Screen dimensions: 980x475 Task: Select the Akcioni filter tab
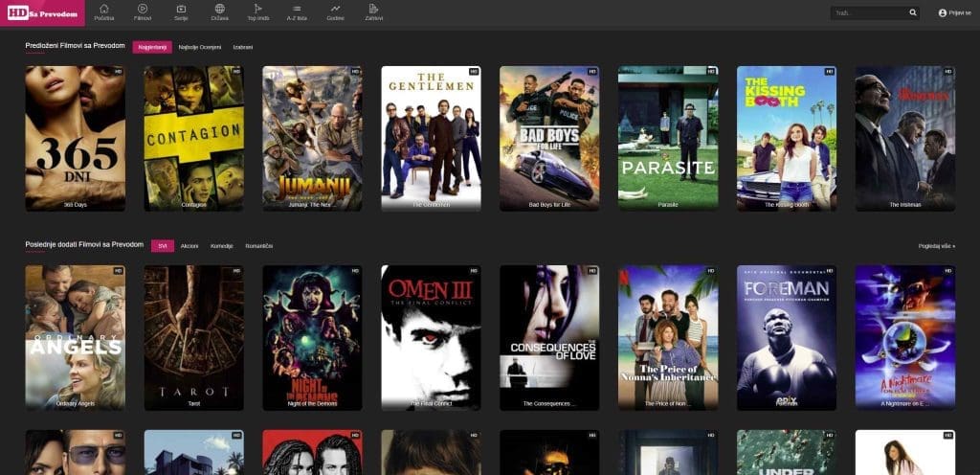(189, 246)
